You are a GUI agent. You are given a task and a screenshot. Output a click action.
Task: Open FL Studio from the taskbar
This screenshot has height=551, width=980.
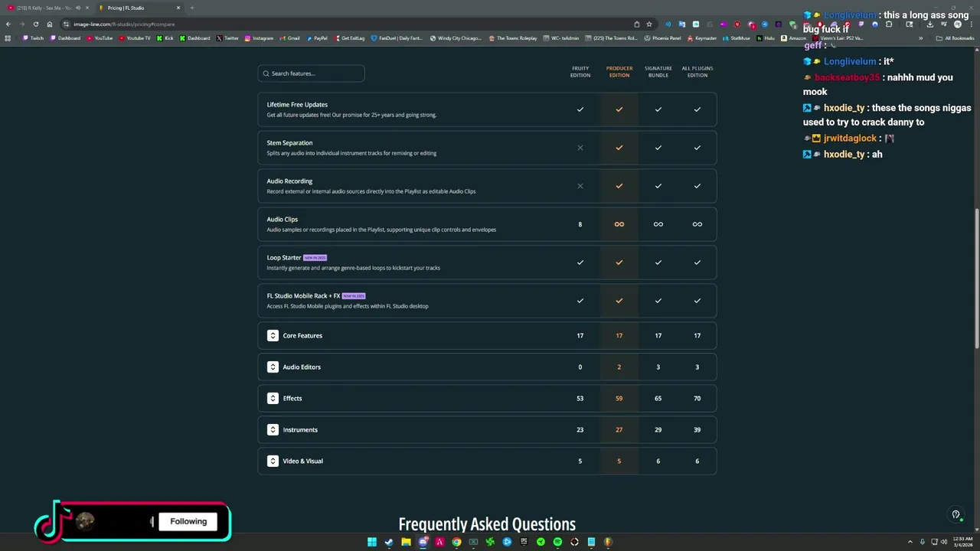(x=608, y=542)
